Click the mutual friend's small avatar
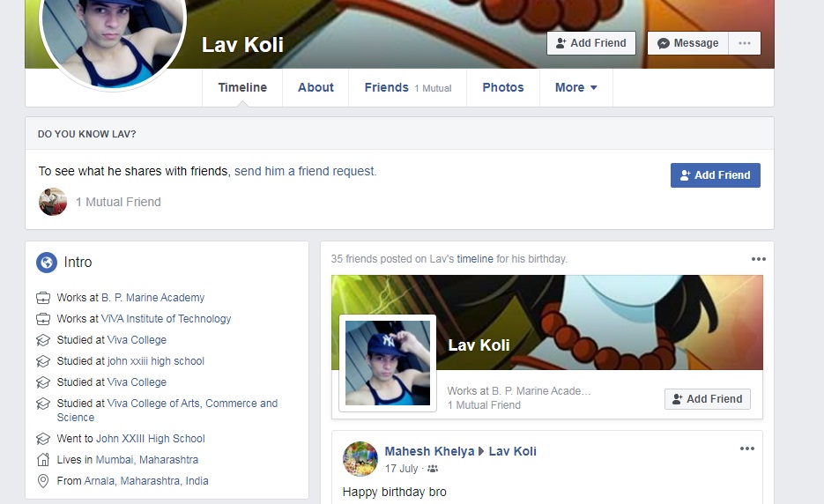The image size is (824, 504). point(53,202)
